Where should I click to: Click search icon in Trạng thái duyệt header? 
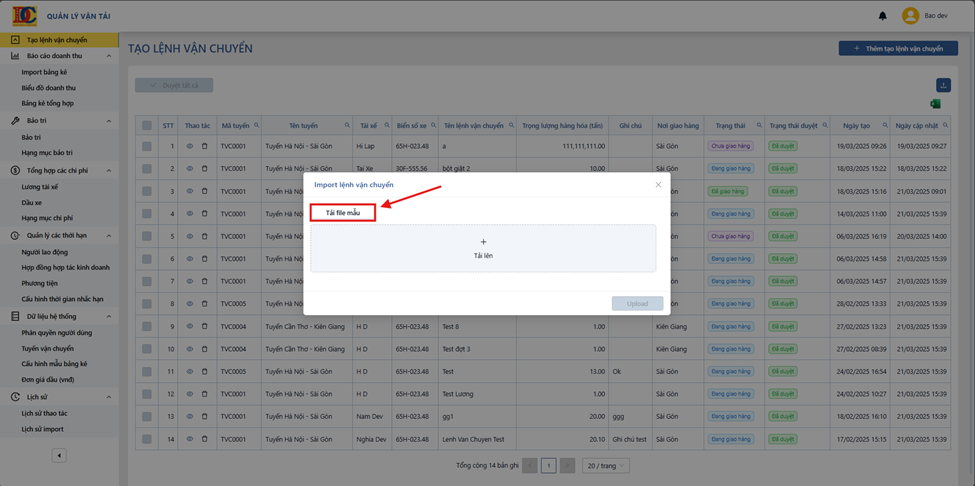824,125
